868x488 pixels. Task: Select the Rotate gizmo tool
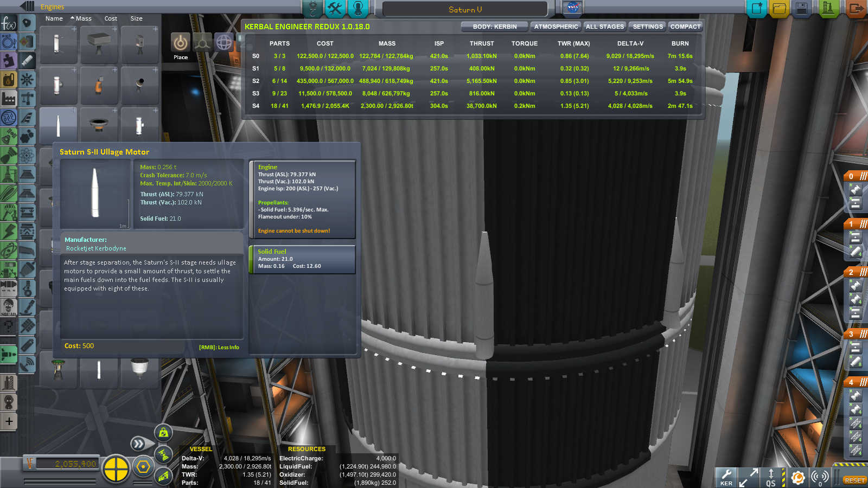point(224,42)
